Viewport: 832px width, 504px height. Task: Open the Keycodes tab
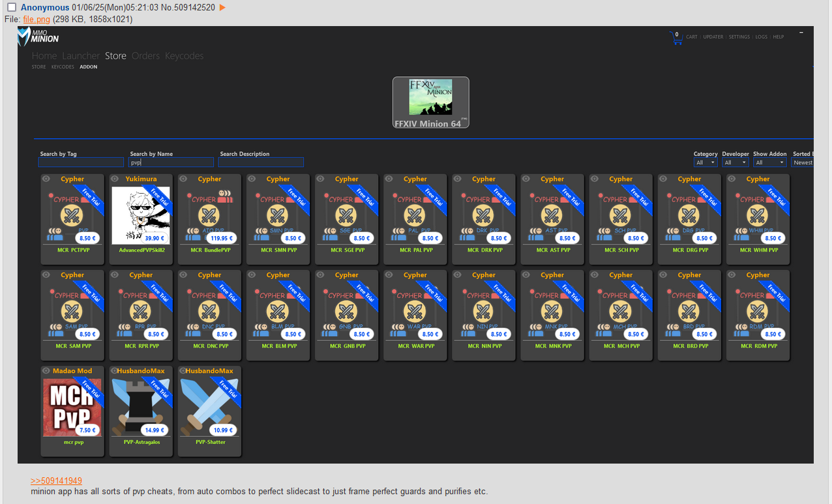[184, 56]
